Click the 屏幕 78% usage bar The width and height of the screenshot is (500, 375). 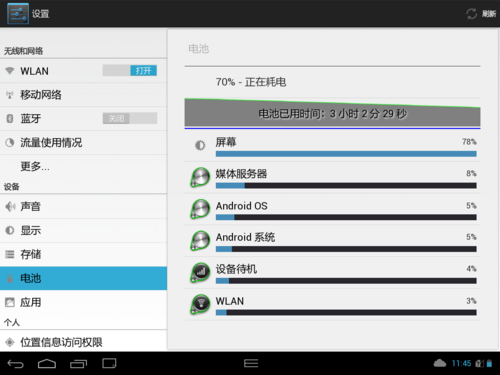(346, 154)
